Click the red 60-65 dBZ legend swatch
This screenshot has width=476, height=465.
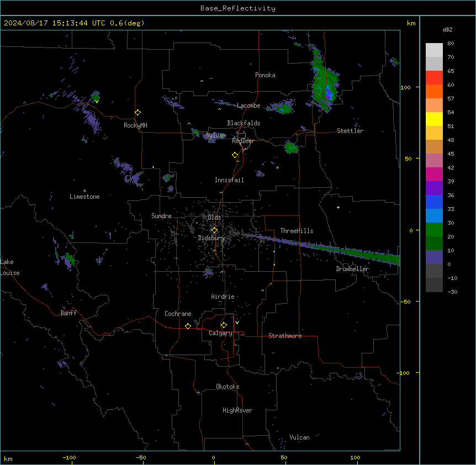tap(434, 78)
